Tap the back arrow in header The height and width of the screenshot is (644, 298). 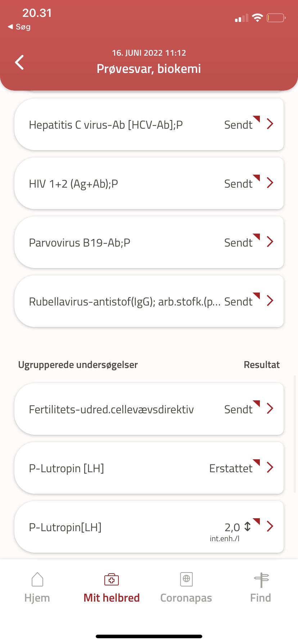click(x=19, y=62)
